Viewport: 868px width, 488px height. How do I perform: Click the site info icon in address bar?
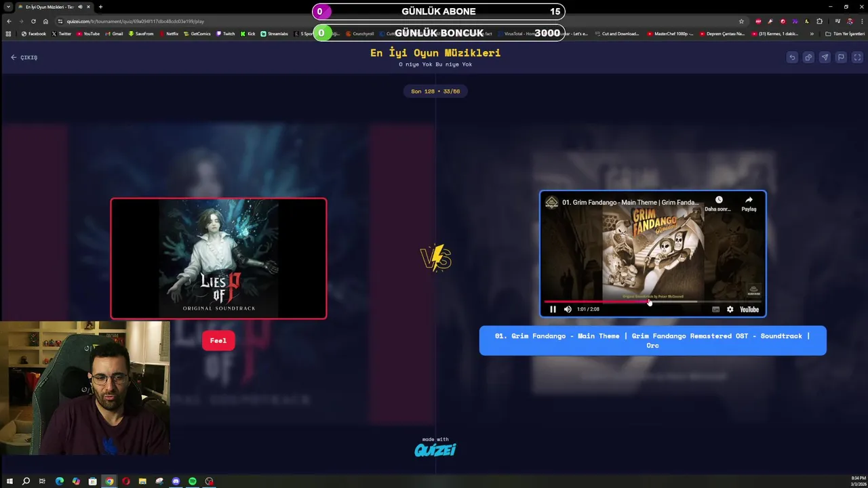60,21
